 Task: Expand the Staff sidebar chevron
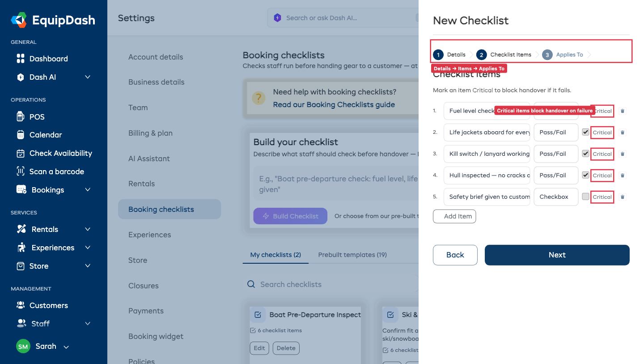point(88,324)
